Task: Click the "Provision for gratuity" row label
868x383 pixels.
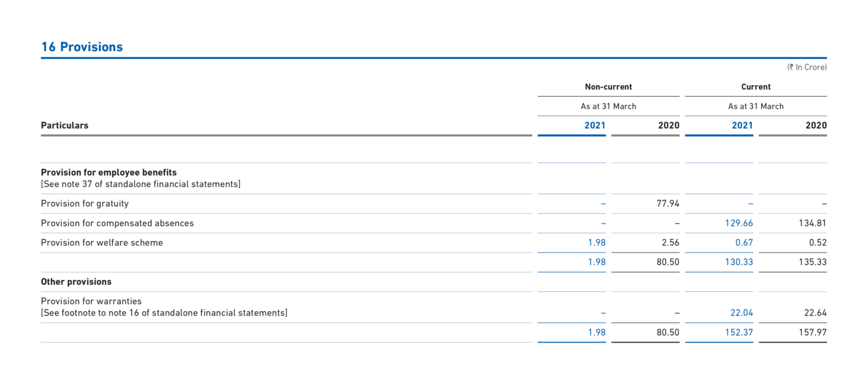Action: pyautogui.click(x=84, y=203)
